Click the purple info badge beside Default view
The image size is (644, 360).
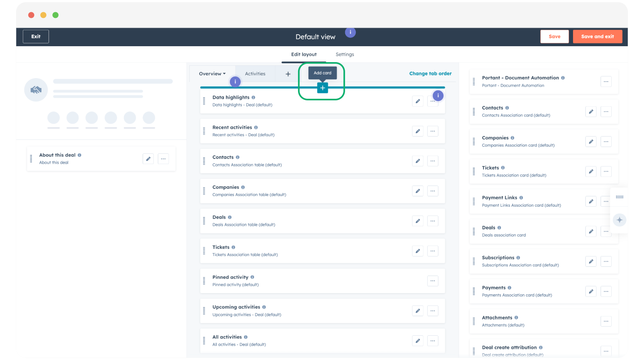pyautogui.click(x=350, y=32)
